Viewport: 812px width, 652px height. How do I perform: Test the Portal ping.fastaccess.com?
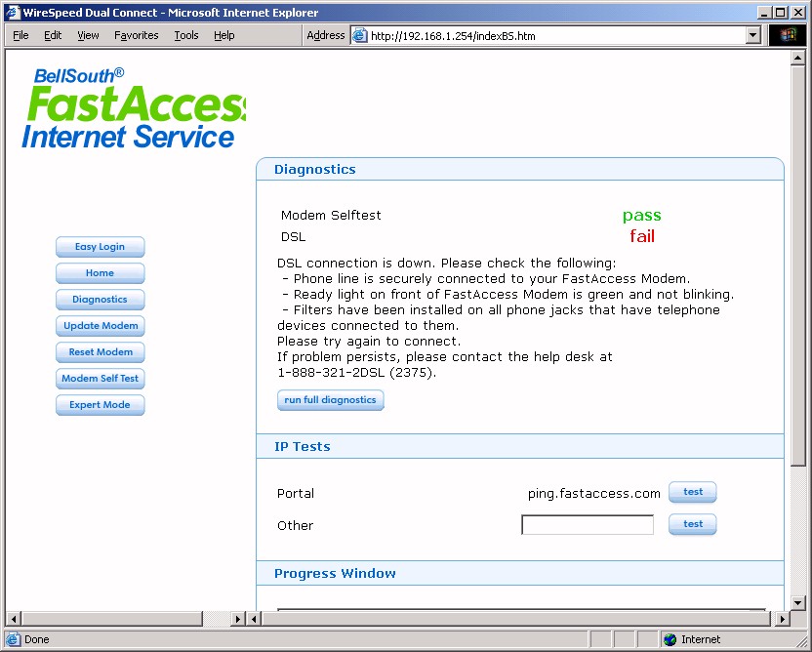click(x=692, y=492)
